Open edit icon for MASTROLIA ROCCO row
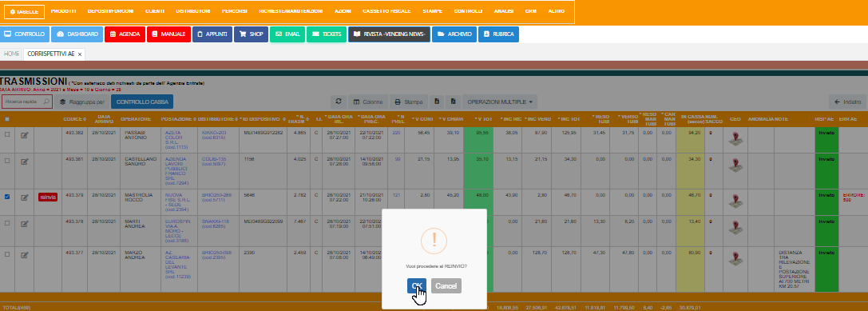The width and height of the screenshot is (868, 311). point(25,197)
